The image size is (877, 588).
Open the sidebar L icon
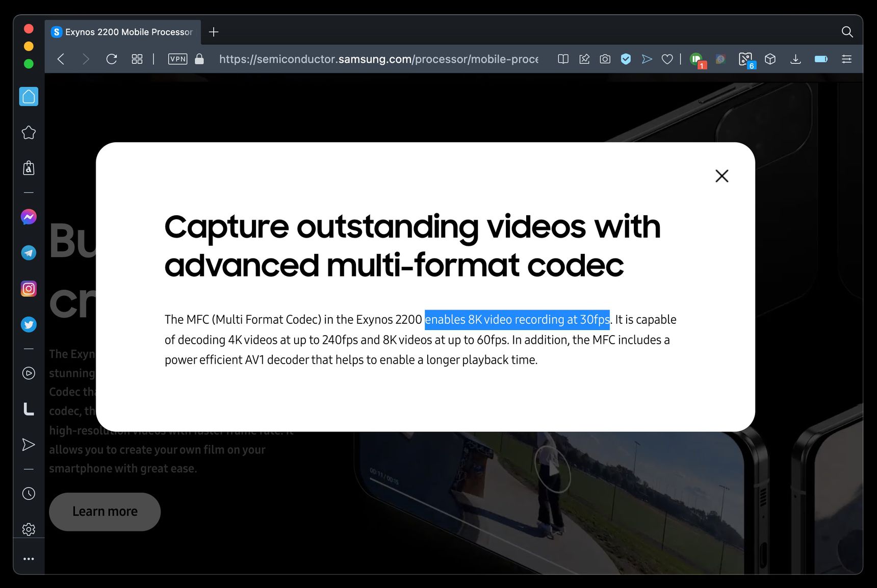pos(29,409)
